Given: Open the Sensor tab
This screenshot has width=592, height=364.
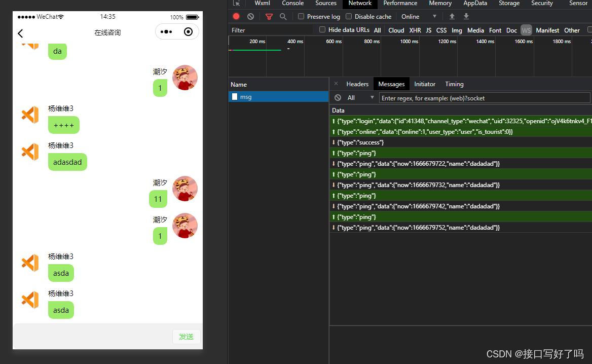Looking at the screenshot, I should pos(578,3).
